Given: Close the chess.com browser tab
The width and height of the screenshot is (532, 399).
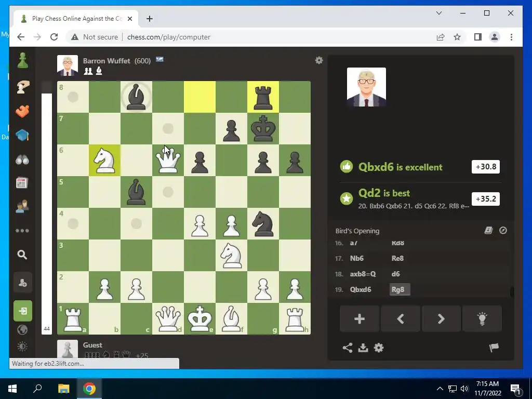Looking at the screenshot, I should click(x=129, y=19).
